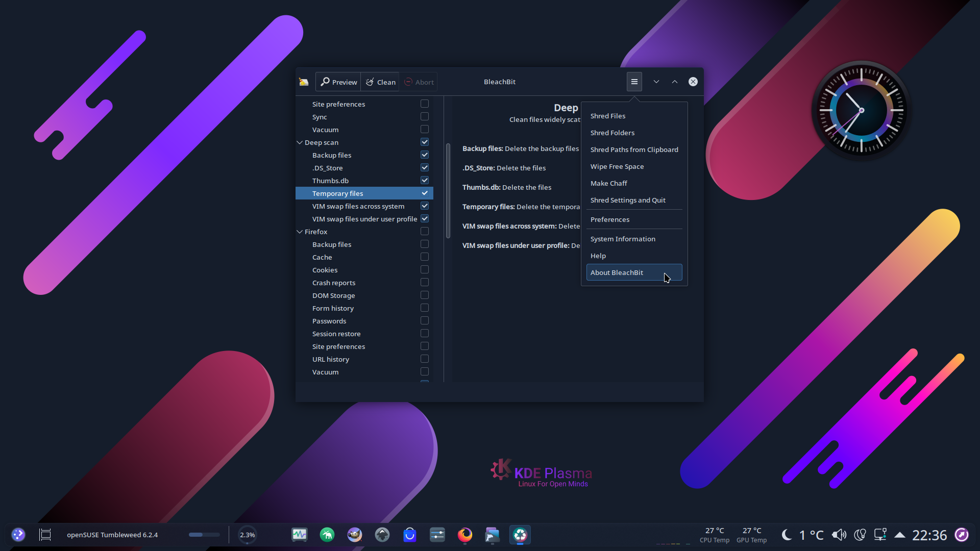This screenshot has height=551, width=980.
Task: Click the desktop pager icon in panel
Action: [45, 535]
